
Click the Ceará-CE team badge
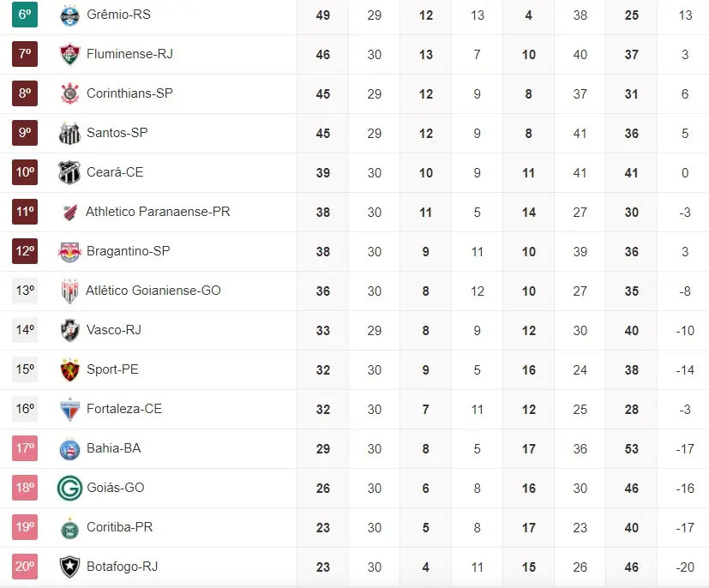tap(69, 172)
